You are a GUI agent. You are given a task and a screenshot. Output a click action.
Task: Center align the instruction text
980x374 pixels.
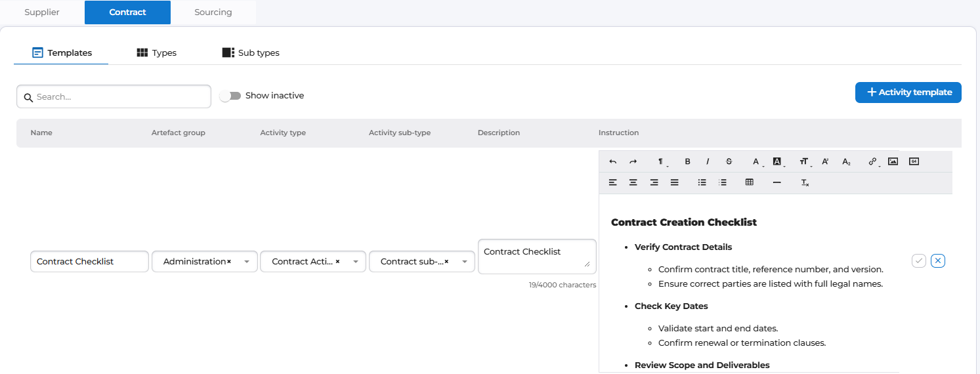pos(633,182)
